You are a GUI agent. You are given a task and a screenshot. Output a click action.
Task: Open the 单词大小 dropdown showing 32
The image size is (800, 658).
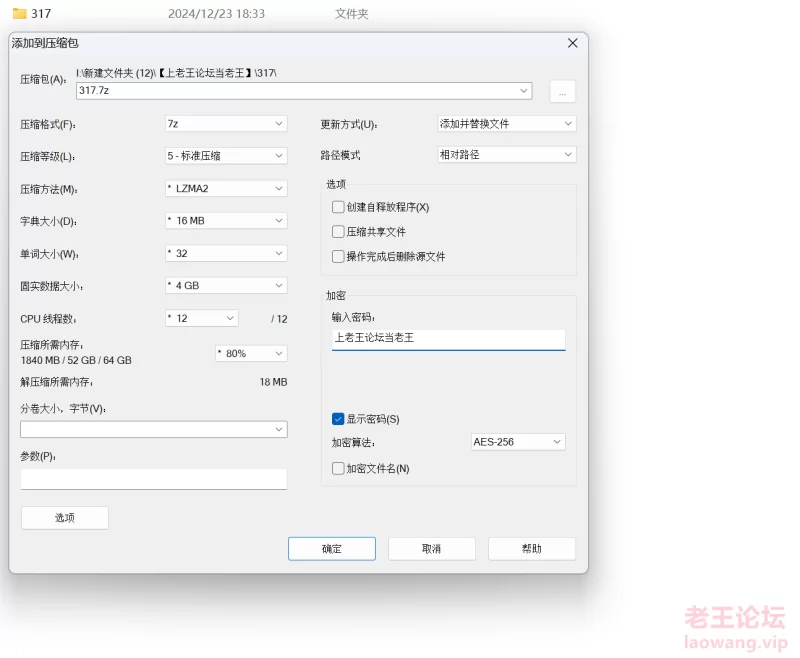(226, 254)
